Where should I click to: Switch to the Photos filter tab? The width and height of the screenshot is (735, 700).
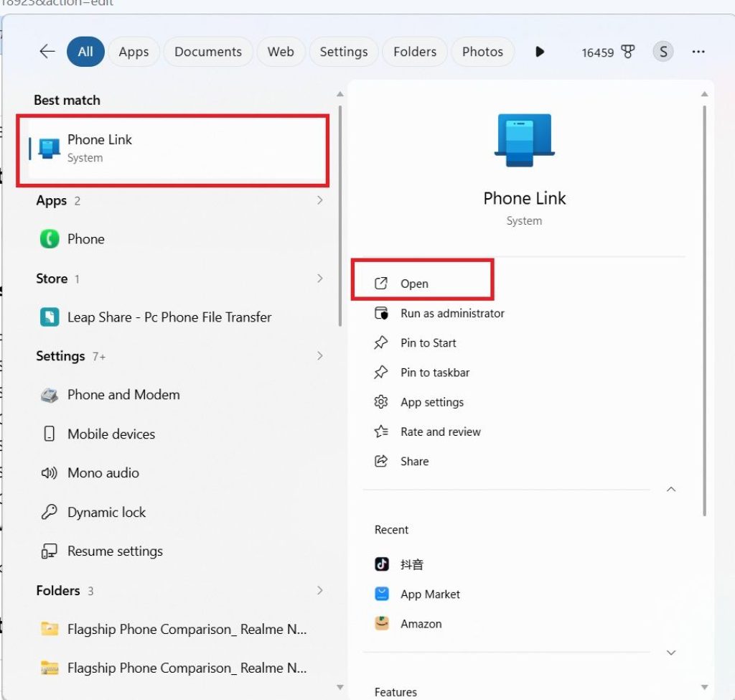coord(482,51)
